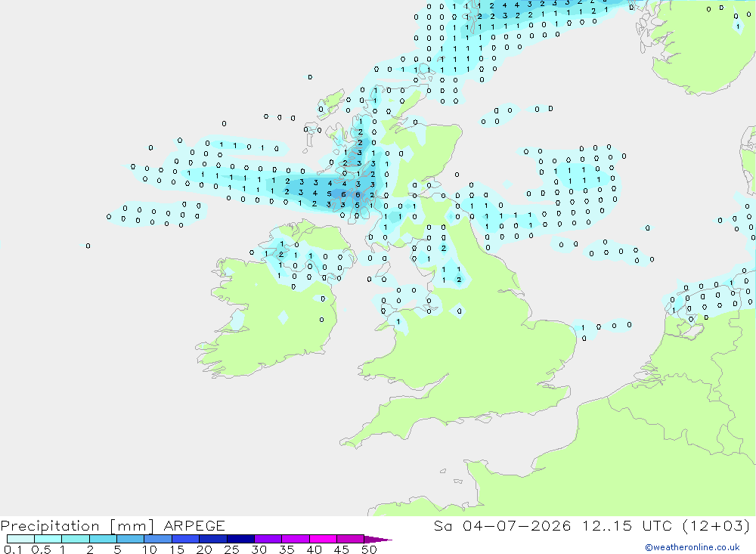Click the 10 legend scale label
Screen dimensions: 756x554
pos(150,549)
